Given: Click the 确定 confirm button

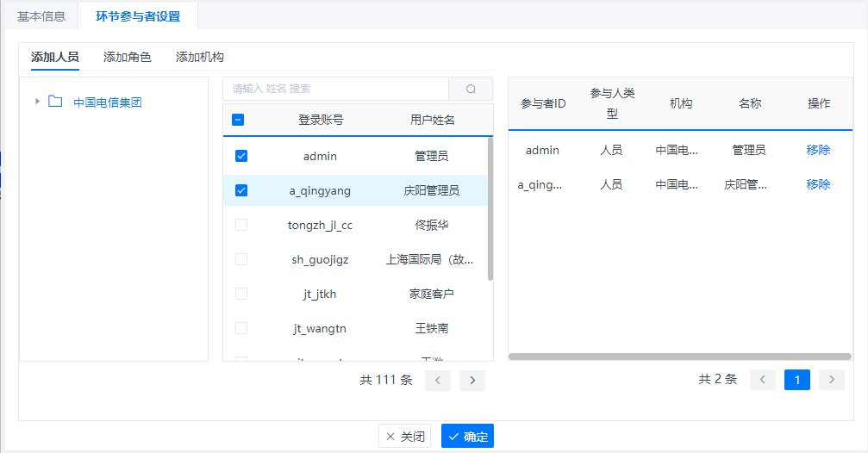Looking at the screenshot, I should point(468,437).
